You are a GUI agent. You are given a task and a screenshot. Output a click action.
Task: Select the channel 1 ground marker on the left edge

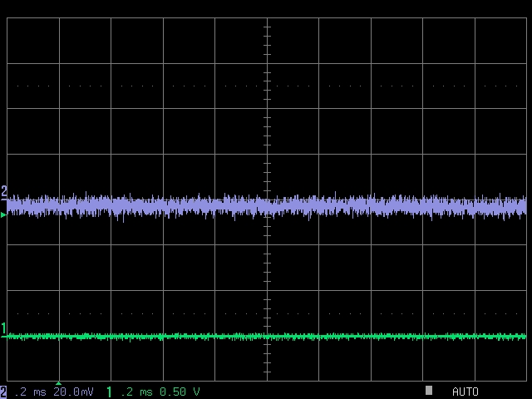coord(3,330)
